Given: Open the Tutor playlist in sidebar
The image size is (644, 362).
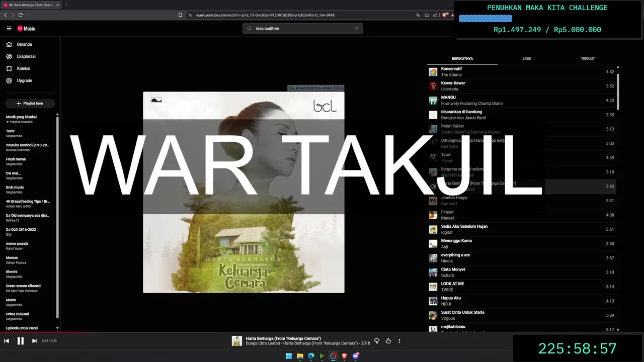Looking at the screenshot, I should pyautogui.click(x=28, y=133).
